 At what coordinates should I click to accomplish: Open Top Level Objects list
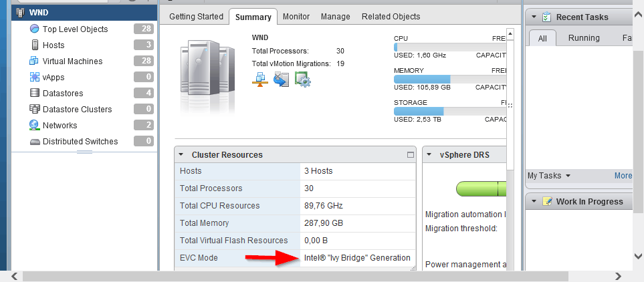tap(75, 29)
